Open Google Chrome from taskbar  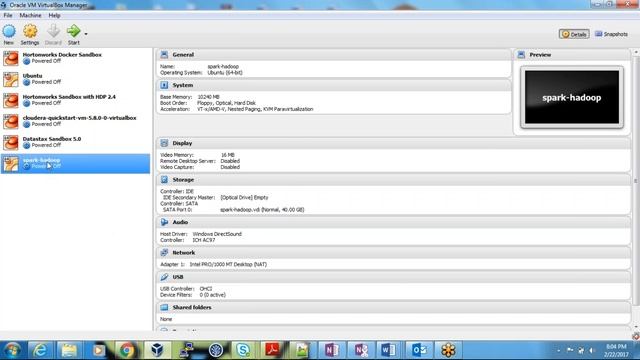tap(127, 350)
